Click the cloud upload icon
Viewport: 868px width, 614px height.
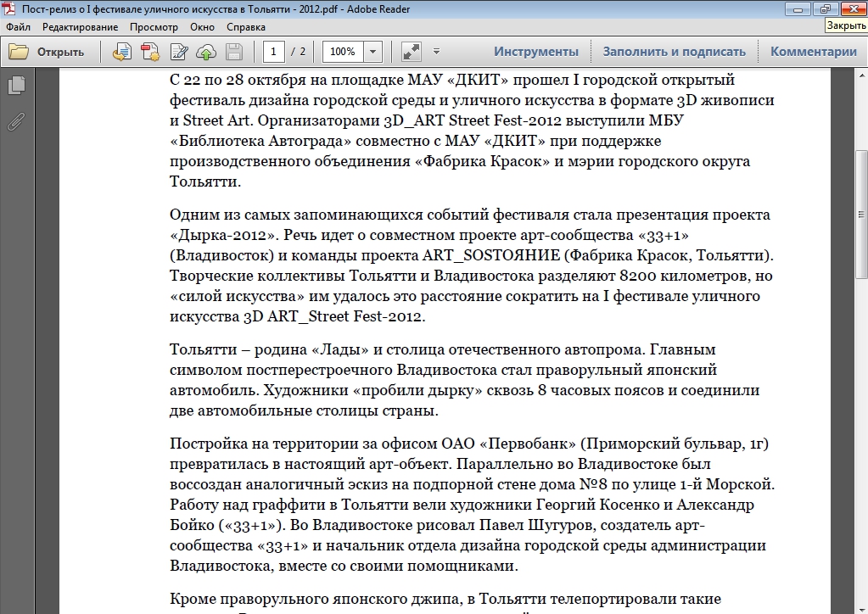click(x=206, y=52)
